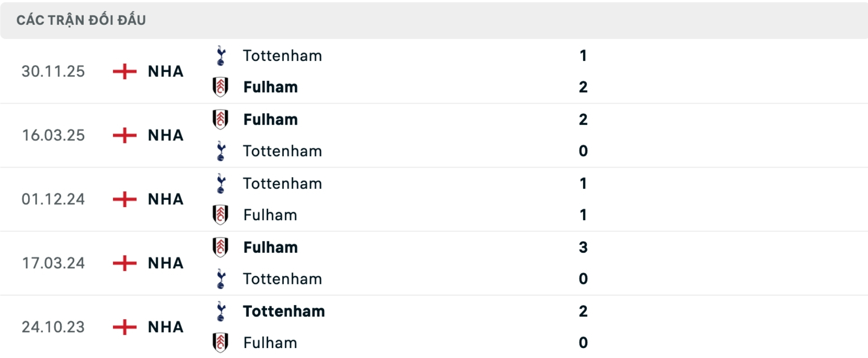Click the Tottenham crest in the 30.11.25 match

tap(221, 55)
